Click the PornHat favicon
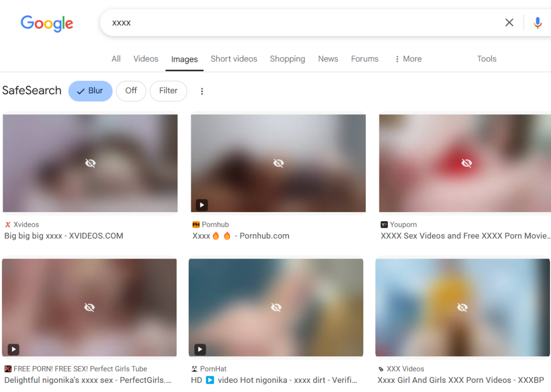 coord(194,369)
